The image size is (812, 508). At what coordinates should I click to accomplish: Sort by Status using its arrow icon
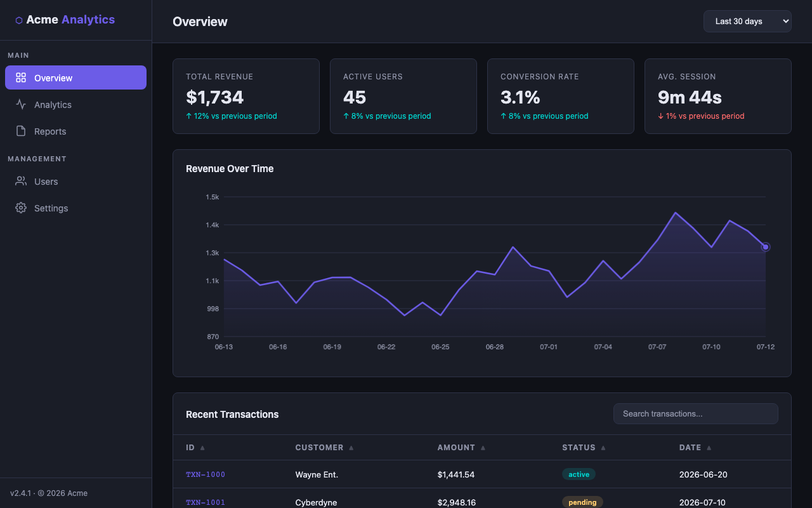point(603,448)
